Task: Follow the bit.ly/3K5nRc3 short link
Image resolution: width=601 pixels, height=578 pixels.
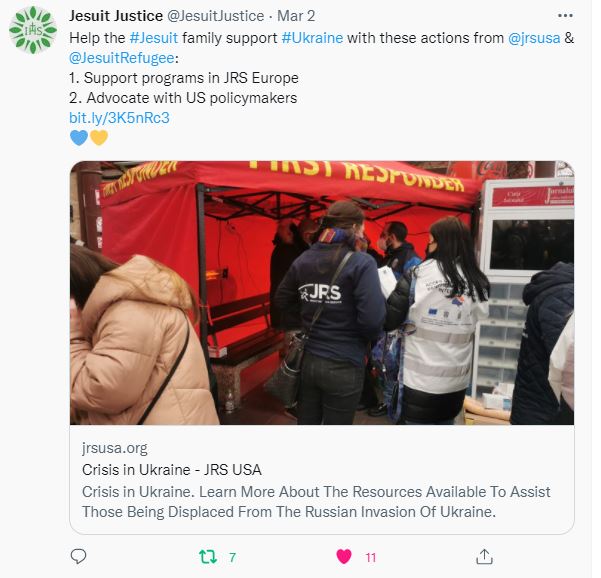Action: click(x=119, y=118)
